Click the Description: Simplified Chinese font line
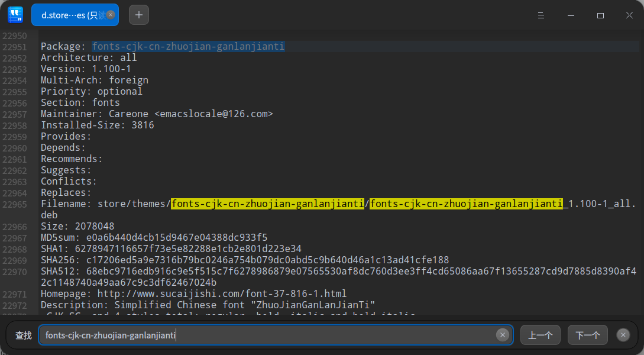 point(208,305)
